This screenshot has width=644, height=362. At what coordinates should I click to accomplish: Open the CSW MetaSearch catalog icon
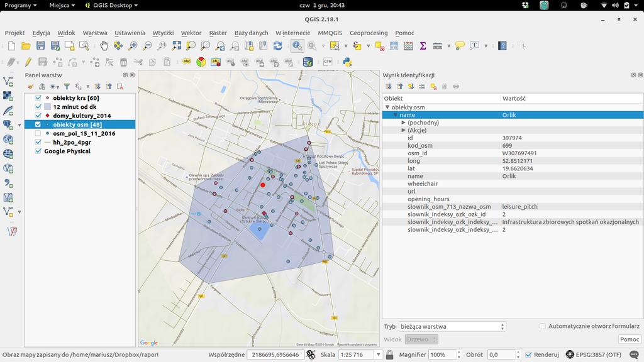(327, 62)
